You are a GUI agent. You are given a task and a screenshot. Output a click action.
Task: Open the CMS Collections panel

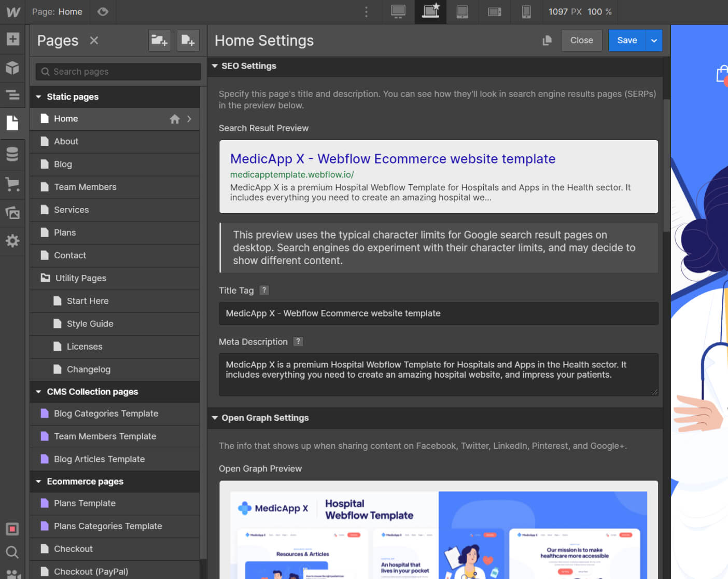click(x=12, y=154)
